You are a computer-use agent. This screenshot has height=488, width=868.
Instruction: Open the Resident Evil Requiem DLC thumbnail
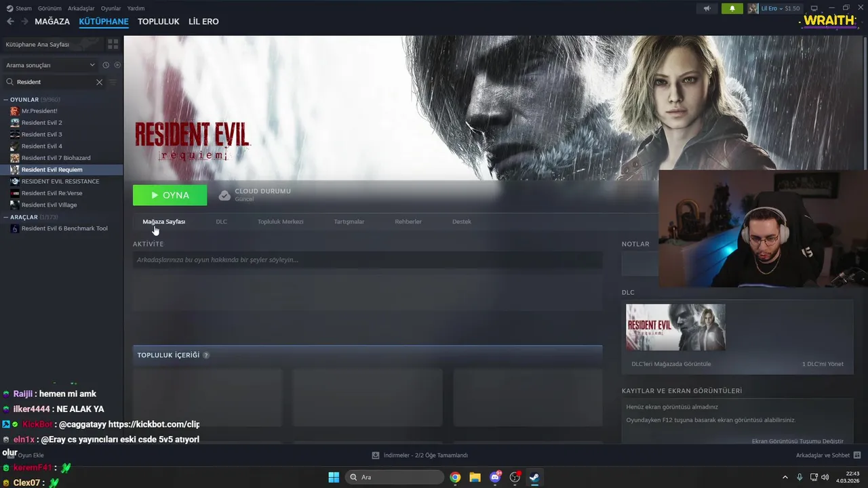coord(675,327)
